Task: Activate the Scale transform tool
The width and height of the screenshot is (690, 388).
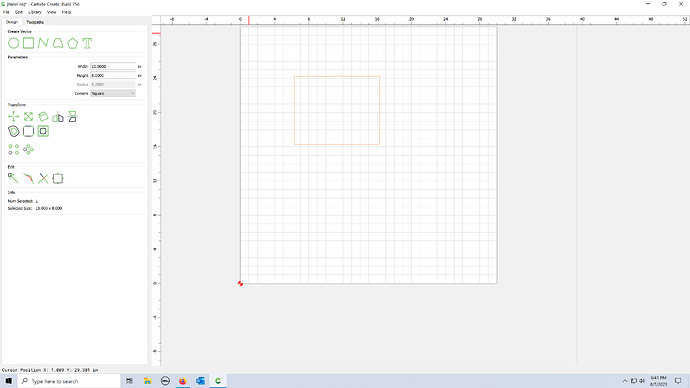Action: [x=29, y=117]
